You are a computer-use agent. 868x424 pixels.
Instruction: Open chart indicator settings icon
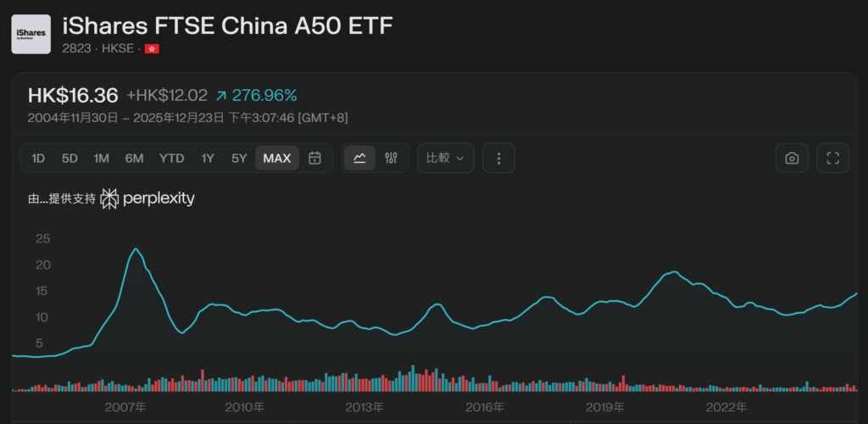(391, 158)
